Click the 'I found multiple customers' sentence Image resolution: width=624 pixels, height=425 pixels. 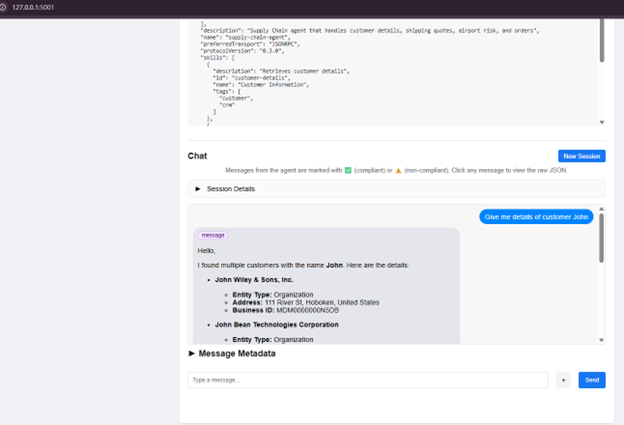(303, 265)
